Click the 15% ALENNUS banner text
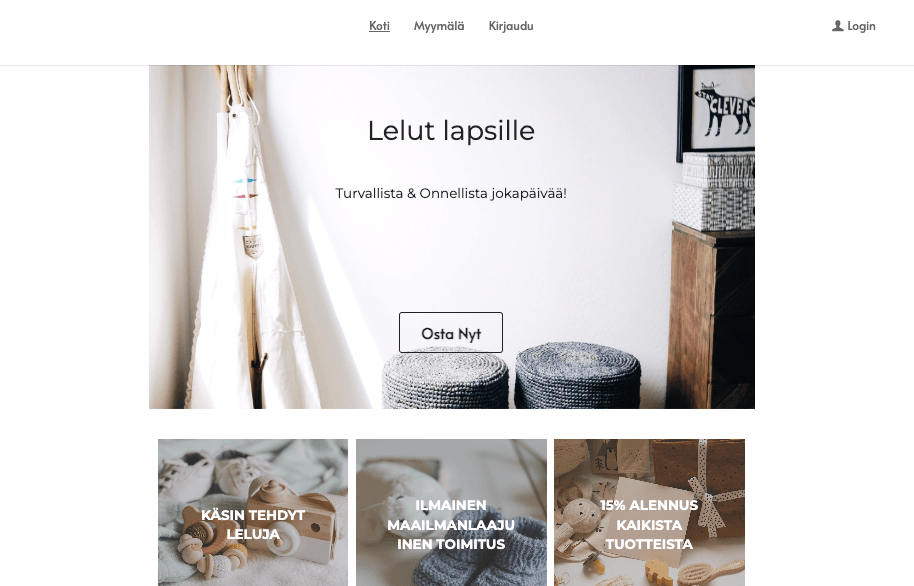This screenshot has width=914, height=586. pos(649,505)
